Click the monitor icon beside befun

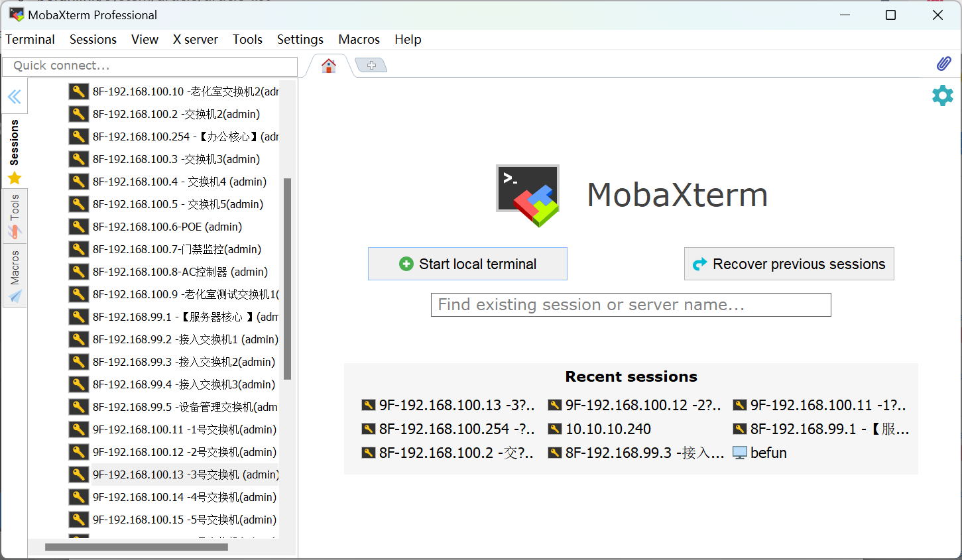(x=740, y=453)
